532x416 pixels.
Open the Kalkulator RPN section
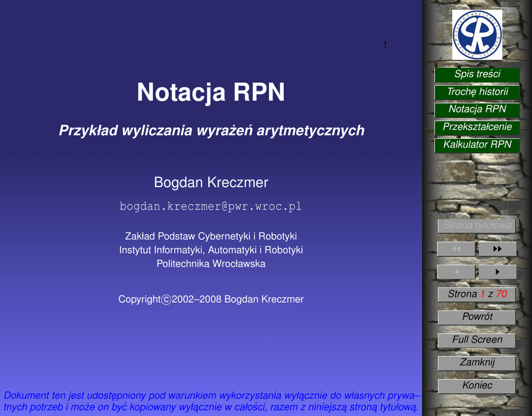[477, 145]
